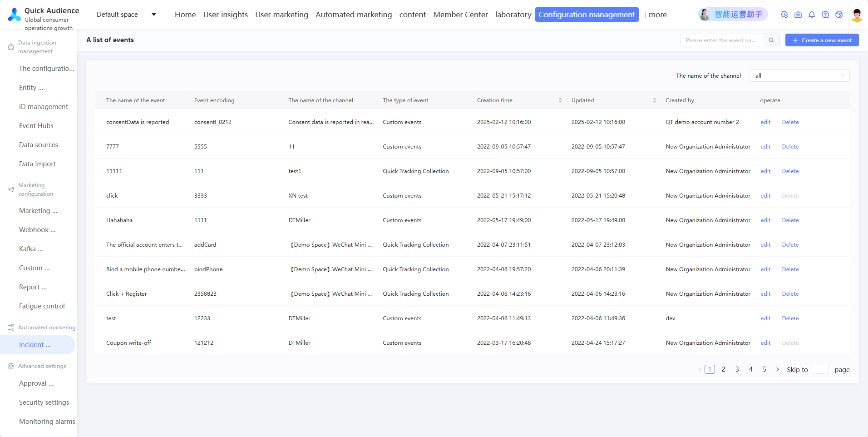The image size is (868, 437).
Task: Open notifications bell icon
Action: [x=812, y=15]
